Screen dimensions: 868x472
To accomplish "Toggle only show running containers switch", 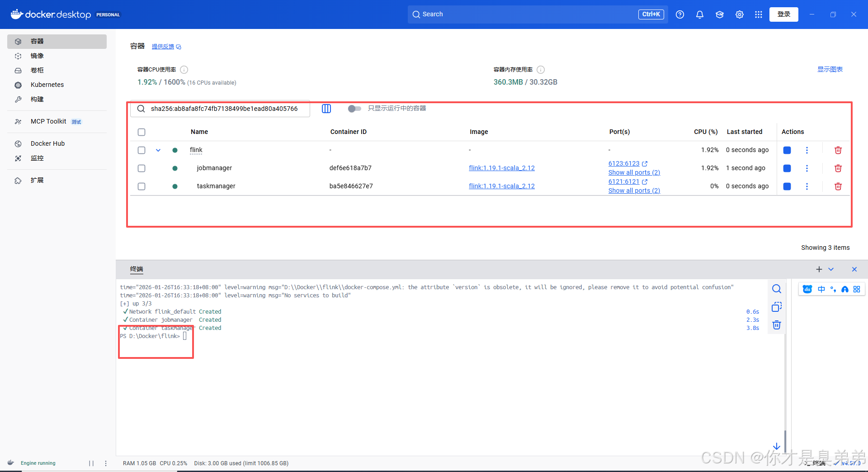I will [x=354, y=109].
